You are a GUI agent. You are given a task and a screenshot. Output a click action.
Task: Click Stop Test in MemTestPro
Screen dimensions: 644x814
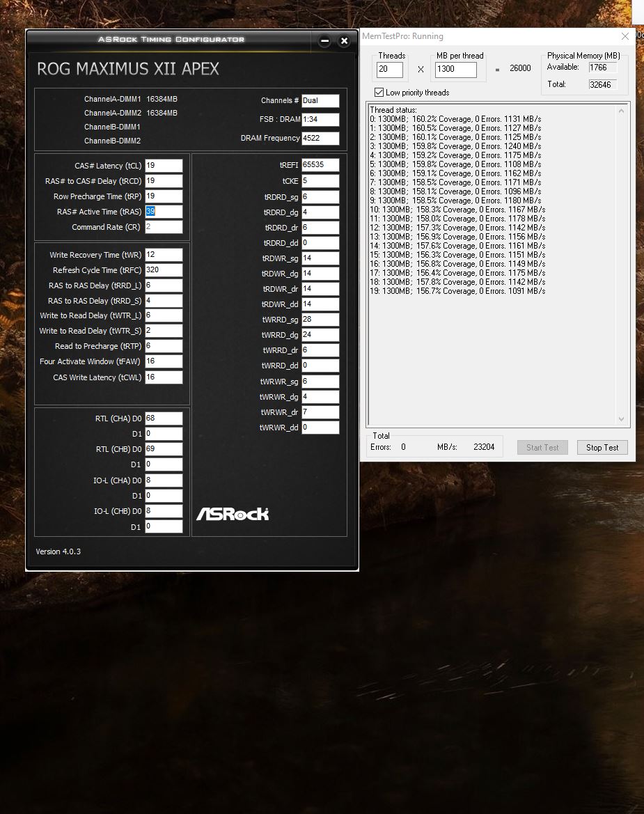coord(602,447)
